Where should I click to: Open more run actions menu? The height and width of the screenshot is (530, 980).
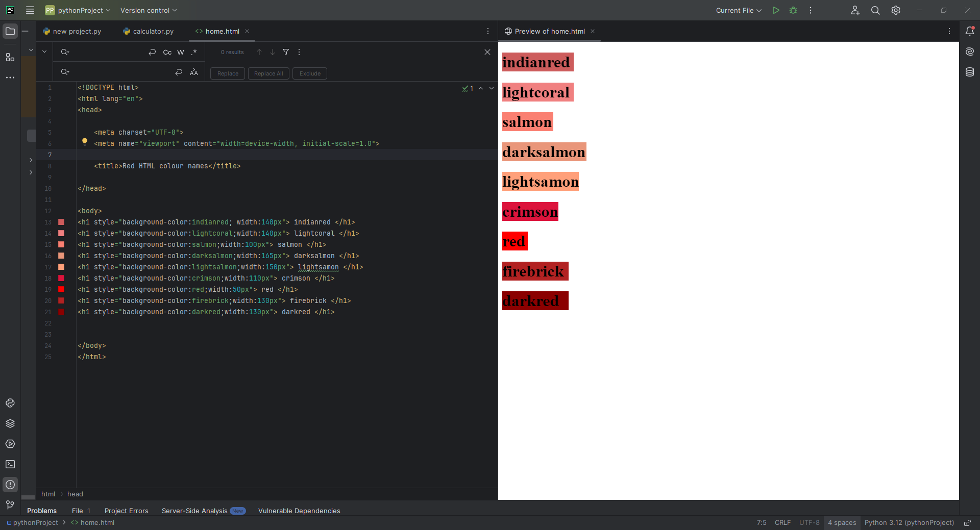point(811,10)
